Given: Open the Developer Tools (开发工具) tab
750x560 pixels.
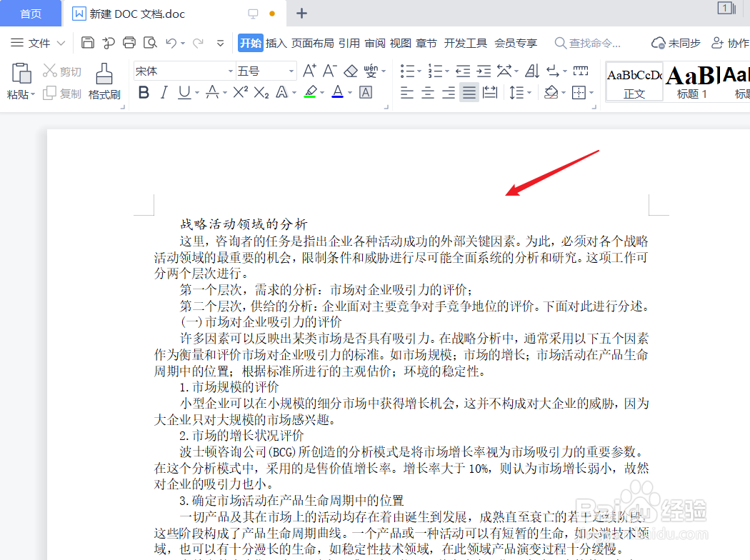Looking at the screenshot, I should 466,43.
